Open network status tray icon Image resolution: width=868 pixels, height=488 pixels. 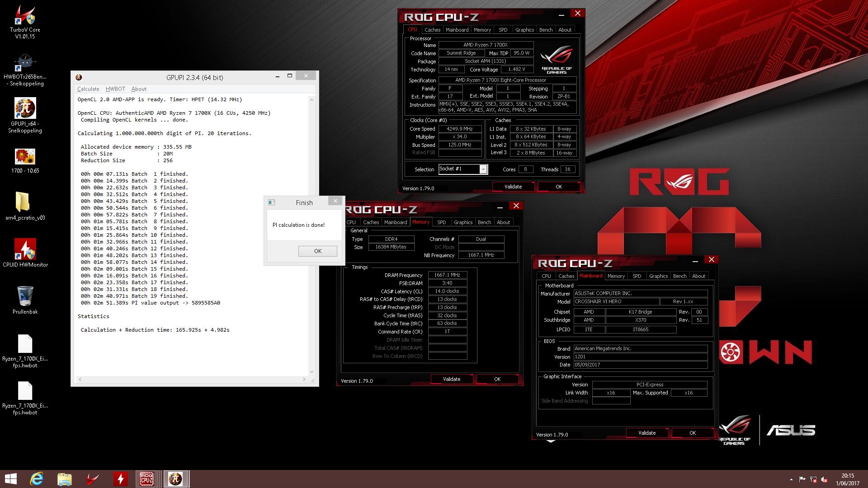813,479
